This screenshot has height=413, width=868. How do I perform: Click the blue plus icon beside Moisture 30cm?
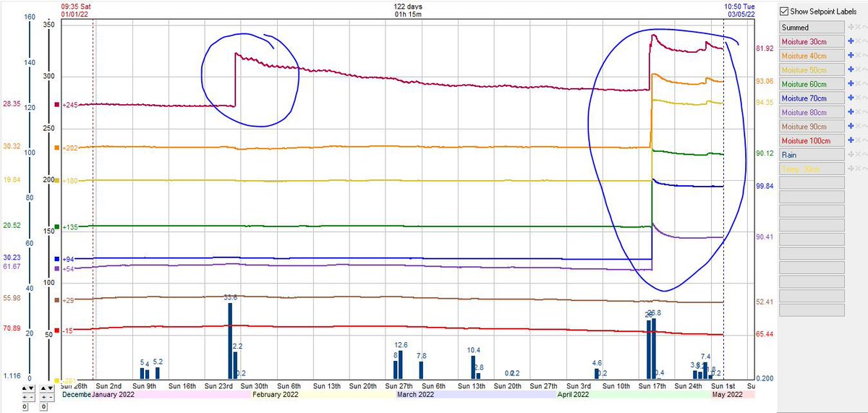tap(851, 41)
